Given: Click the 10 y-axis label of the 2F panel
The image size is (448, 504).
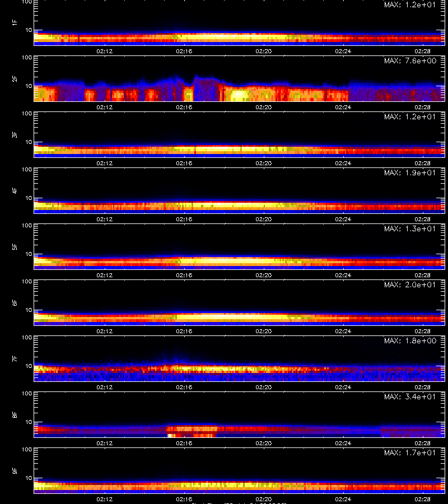Looking at the screenshot, I should (29, 86).
